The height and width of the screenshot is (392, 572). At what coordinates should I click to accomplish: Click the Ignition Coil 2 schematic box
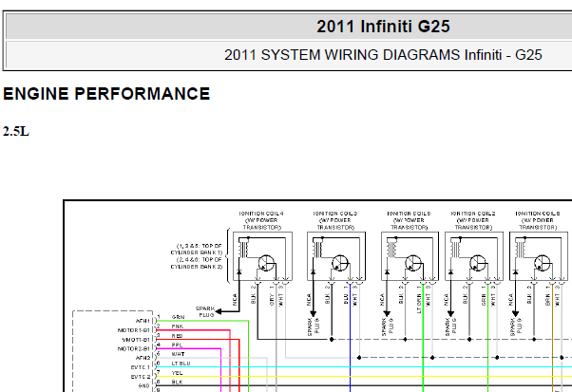click(474, 256)
